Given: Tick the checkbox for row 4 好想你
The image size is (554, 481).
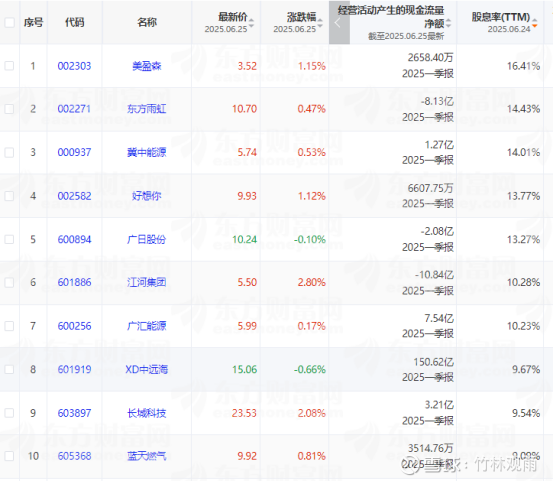Looking at the screenshot, I should (9, 196).
